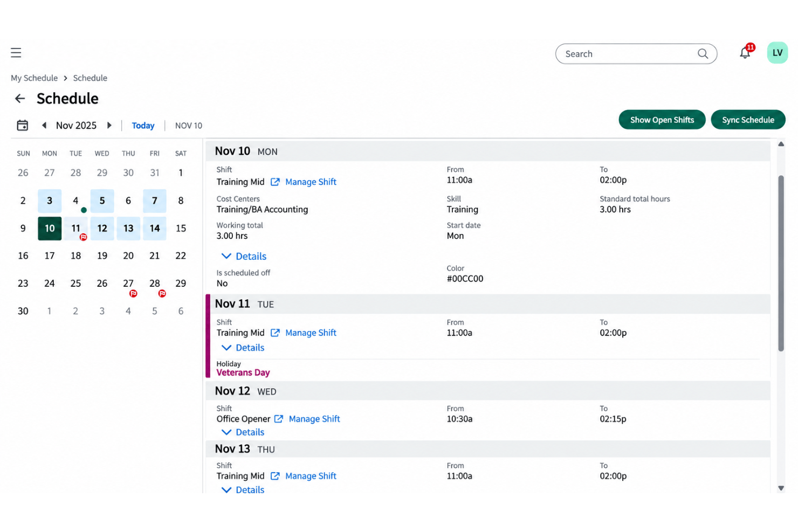Click Manage Shift for Nov 10
The width and height of the screenshot is (798, 532).
click(x=311, y=182)
